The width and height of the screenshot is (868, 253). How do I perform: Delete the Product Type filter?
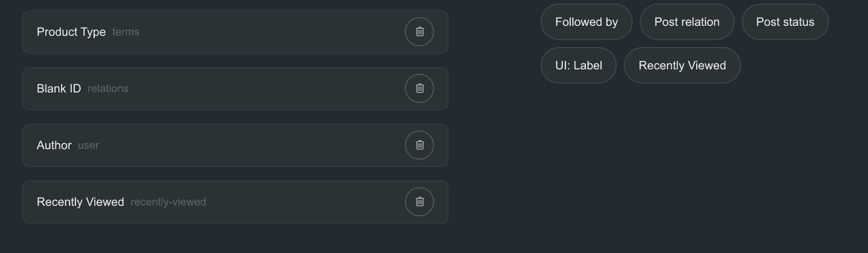pos(419,32)
